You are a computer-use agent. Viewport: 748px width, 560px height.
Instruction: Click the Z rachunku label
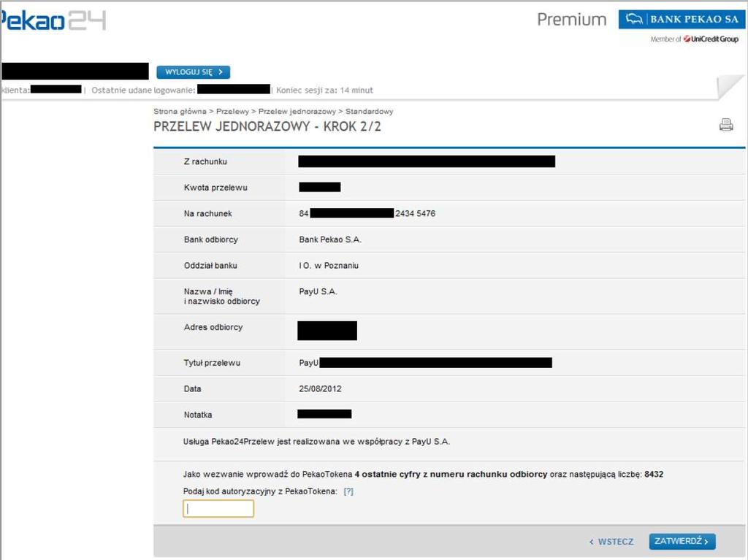(x=205, y=161)
